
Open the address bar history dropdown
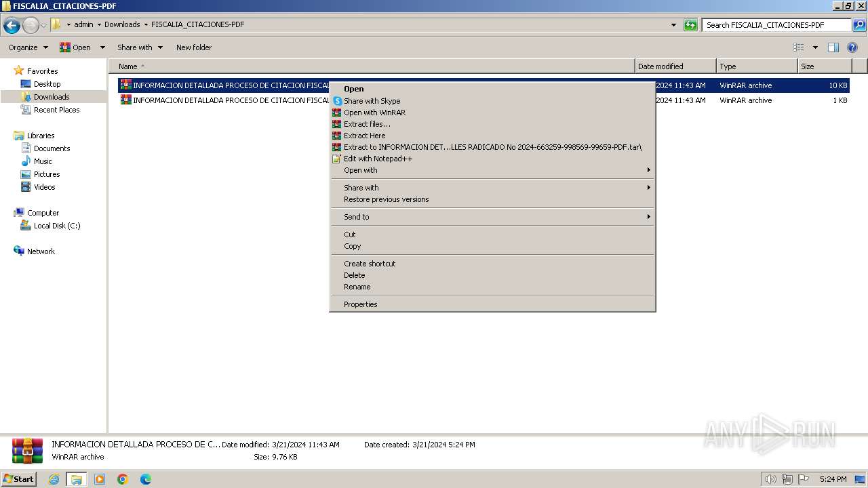click(673, 25)
